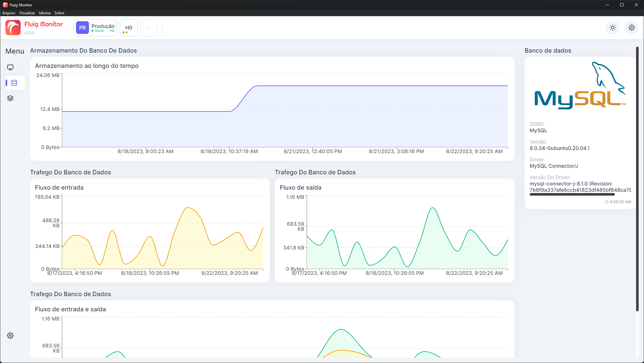644x363 pixels.
Task: Open the Arquivo menu
Action: [9, 13]
